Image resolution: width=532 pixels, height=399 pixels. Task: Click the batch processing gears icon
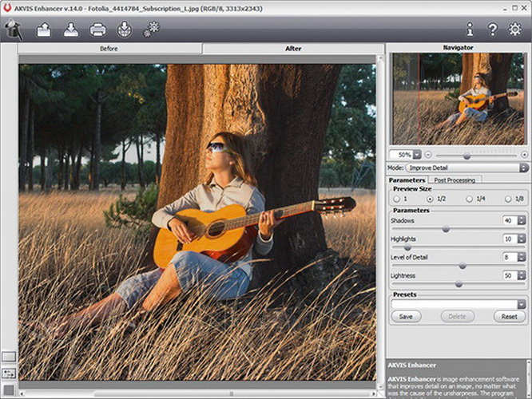click(151, 30)
